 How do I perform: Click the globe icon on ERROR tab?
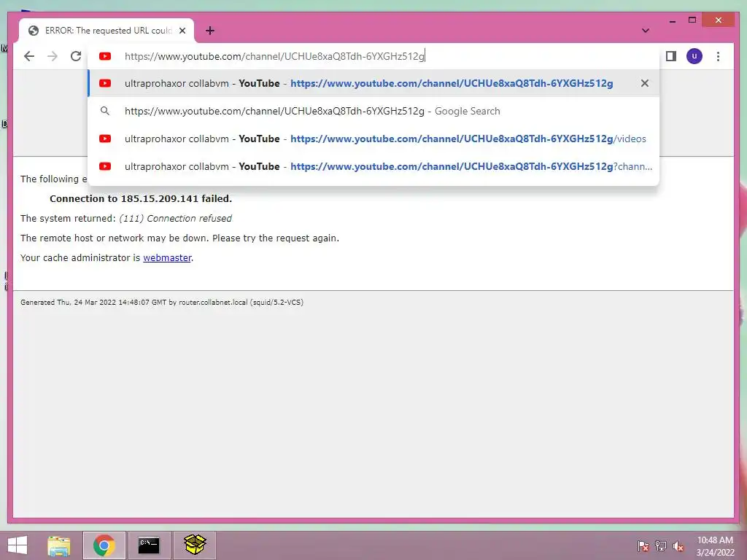(34, 31)
